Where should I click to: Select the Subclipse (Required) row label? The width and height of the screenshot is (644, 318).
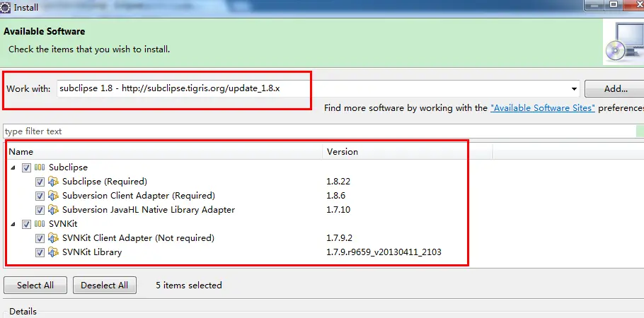coord(104,182)
